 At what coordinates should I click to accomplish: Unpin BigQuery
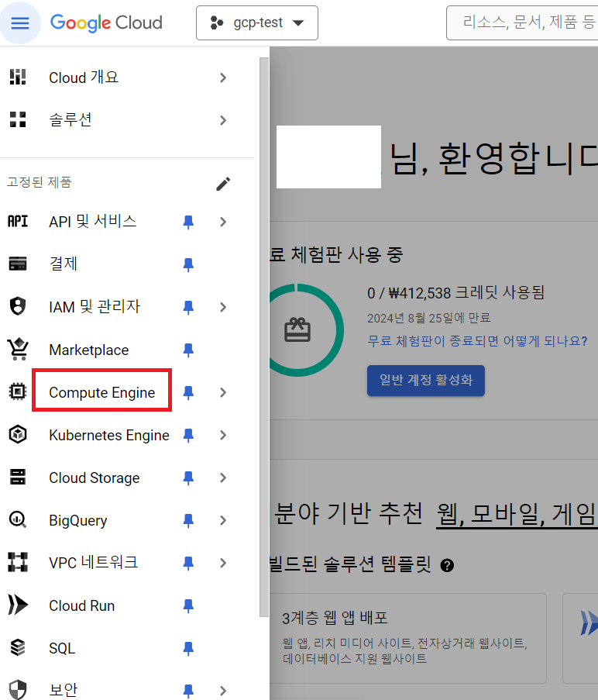[x=188, y=520]
